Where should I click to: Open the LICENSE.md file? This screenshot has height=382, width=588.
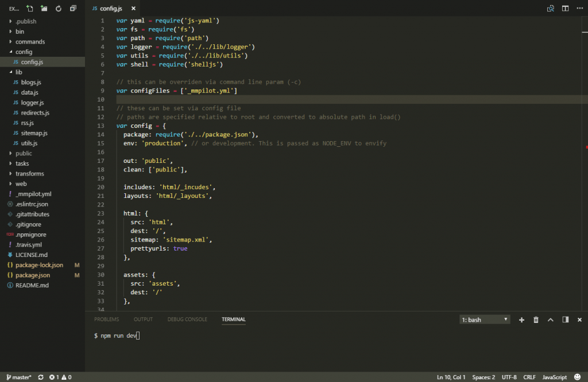coord(42,255)
